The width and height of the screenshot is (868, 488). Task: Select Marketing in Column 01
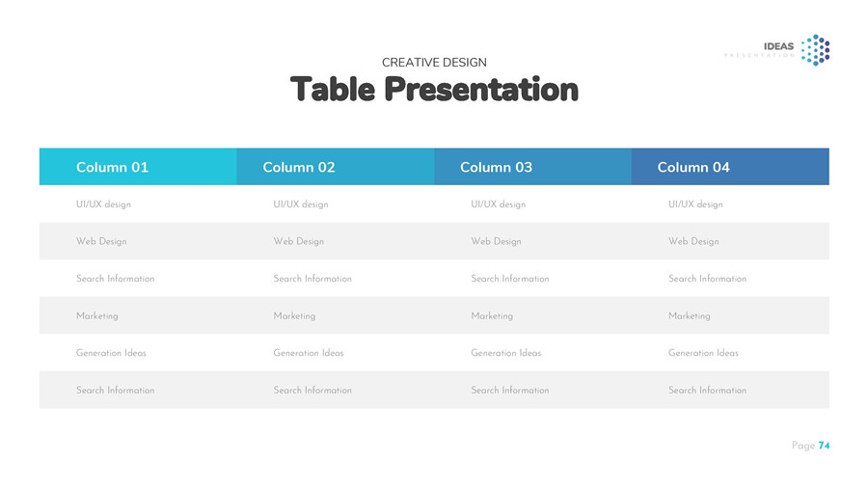97,316
